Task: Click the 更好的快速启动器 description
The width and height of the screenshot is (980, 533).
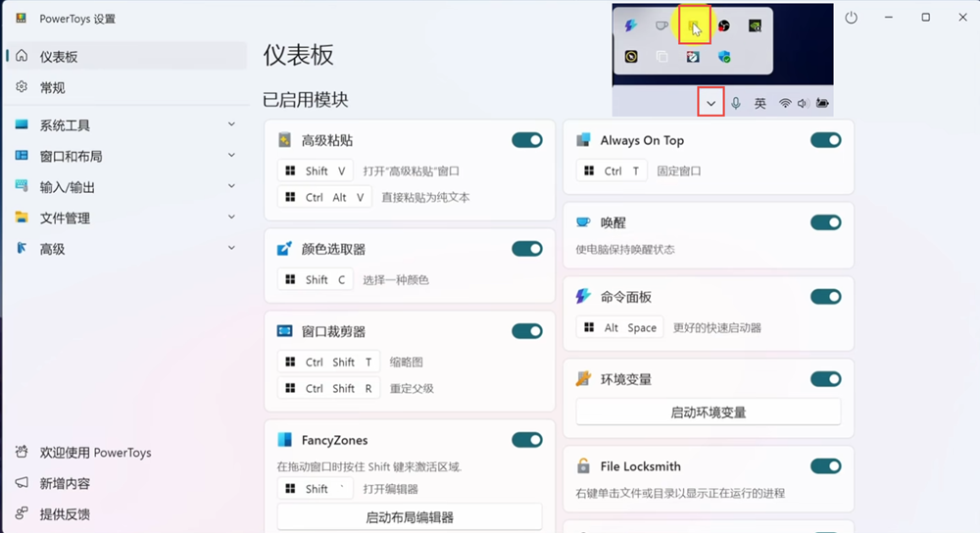Action: pyautogui.click(x=717, y=328)
